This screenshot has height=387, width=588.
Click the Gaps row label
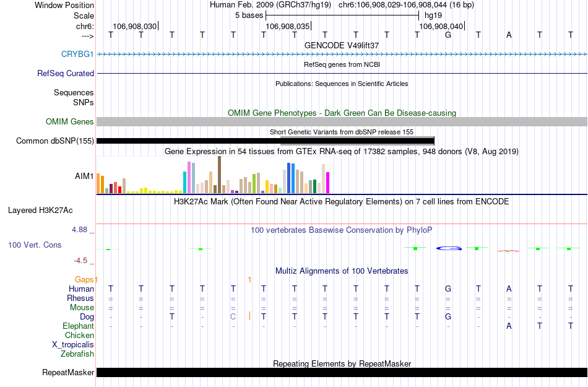pyautogui.click(x=84, y=279)
